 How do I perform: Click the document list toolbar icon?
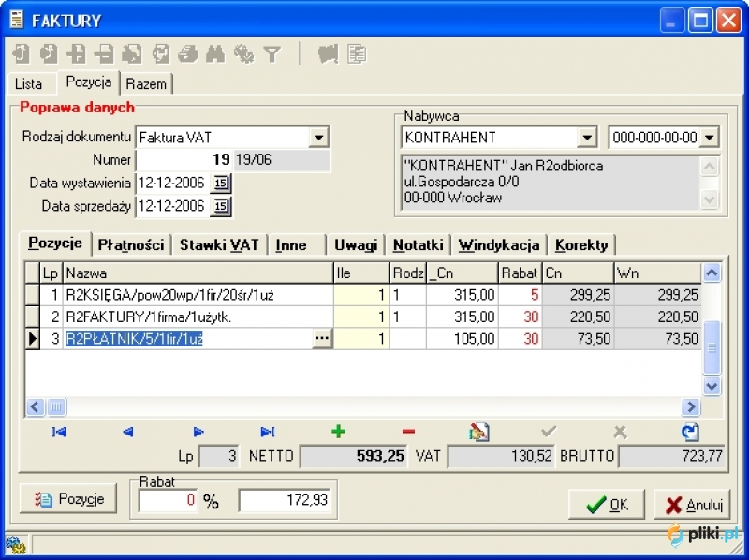pyautogui.click(x=357, y=54)
